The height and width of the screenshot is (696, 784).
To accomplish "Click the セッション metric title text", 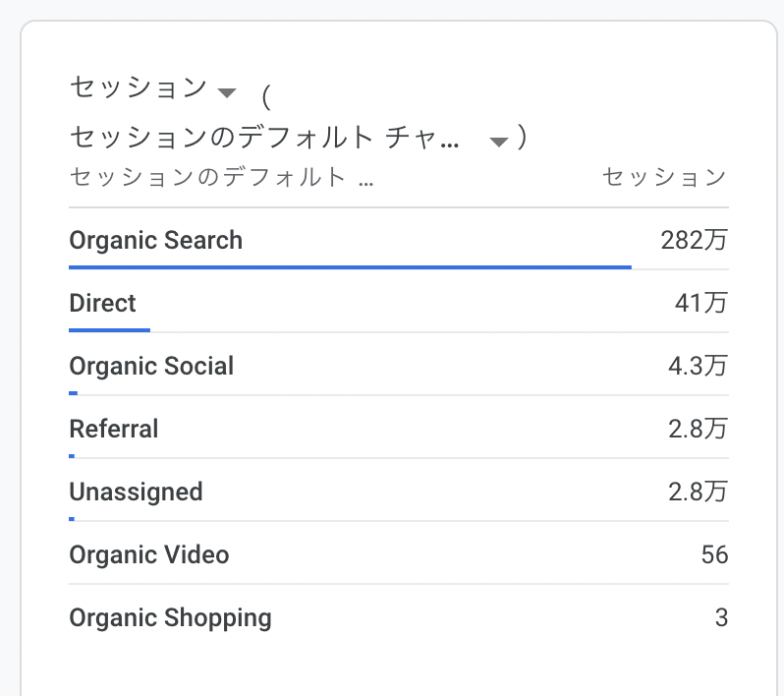I will [x=139, y=87].
